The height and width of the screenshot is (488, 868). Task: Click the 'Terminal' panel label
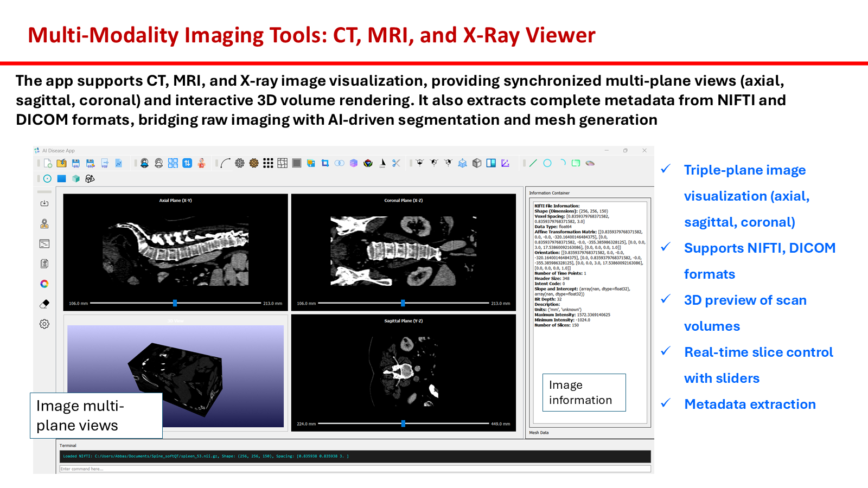pos(68,446)
